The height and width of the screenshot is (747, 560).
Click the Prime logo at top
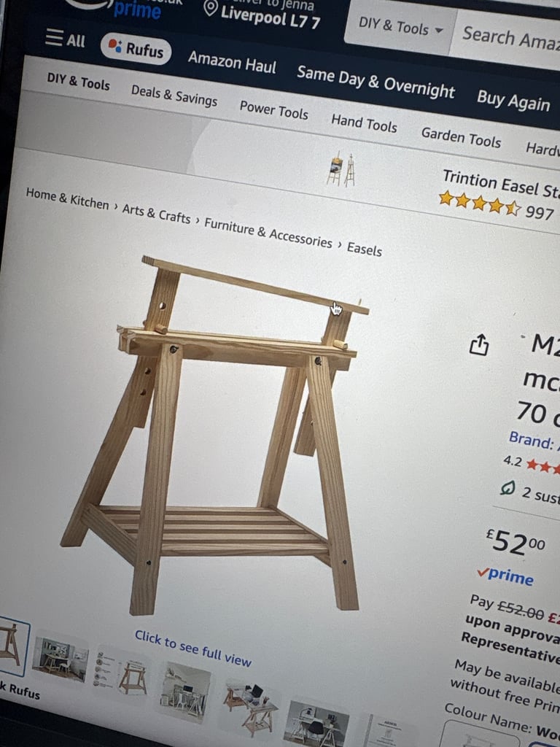137,9
